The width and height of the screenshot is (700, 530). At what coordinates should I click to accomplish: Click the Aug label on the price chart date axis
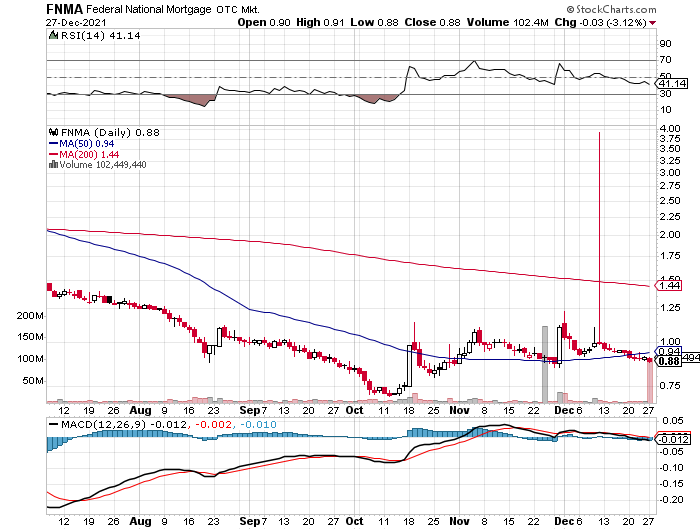click(x=140, y=410)
